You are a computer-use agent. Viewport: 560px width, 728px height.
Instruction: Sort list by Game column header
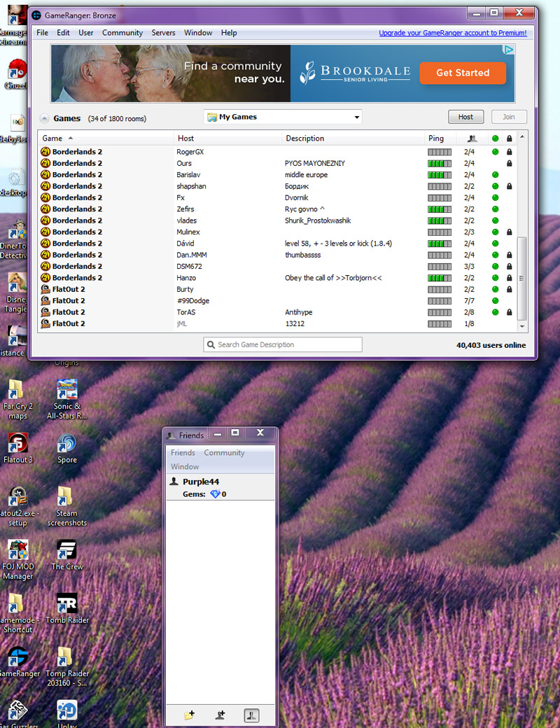pyautogui.click(x=106, y=139)
